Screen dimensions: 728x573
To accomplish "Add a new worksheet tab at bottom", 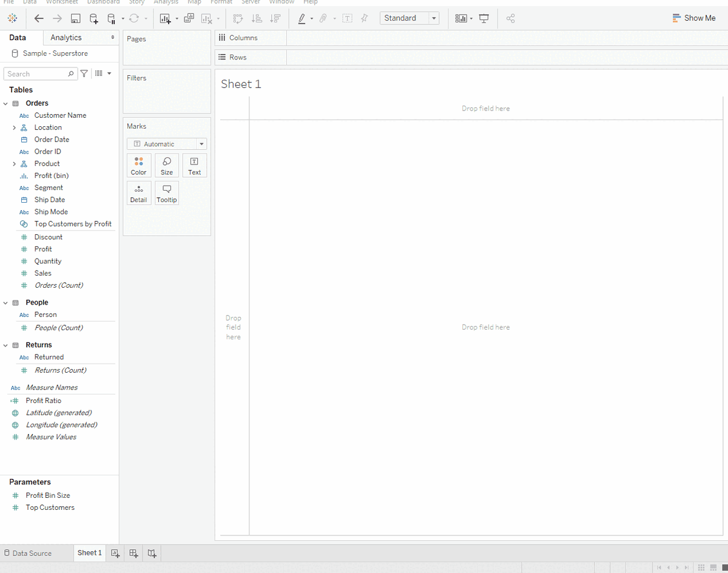I will coord(115,553).
